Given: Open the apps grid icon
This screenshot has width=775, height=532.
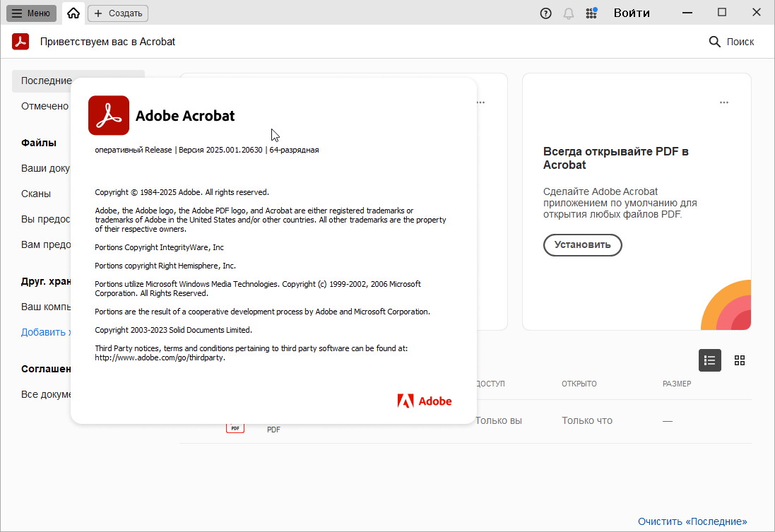Looking at the screenshot, I should (591, 13).
